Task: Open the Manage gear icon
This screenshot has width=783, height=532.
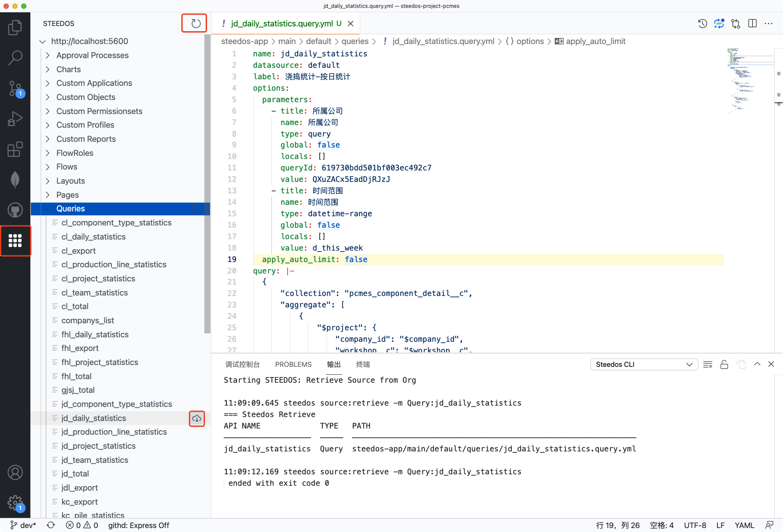Action: click(x=15, y=502)
